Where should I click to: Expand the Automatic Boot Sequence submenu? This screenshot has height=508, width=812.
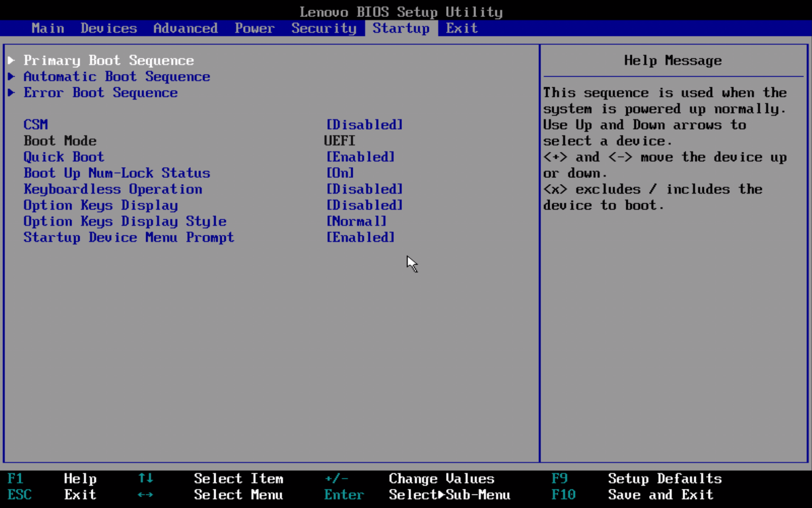point(116,77)
